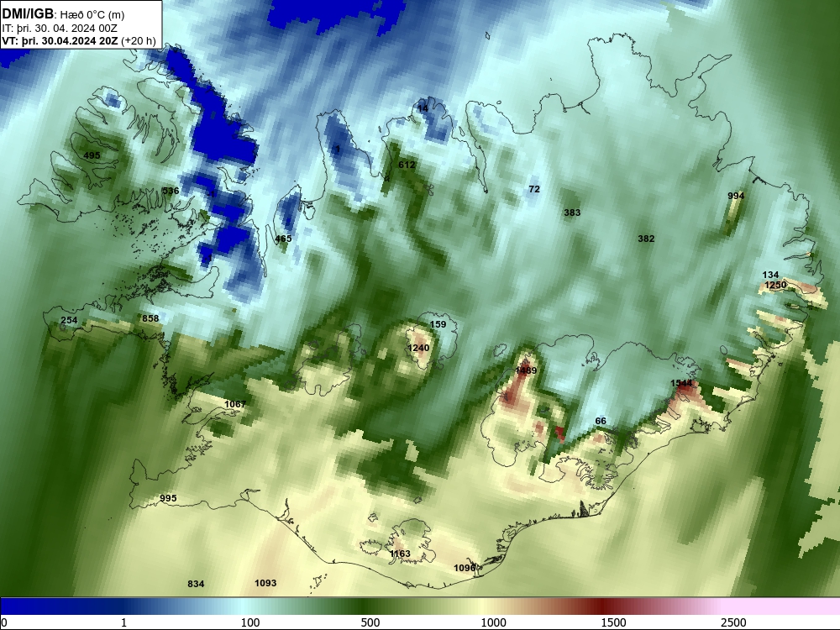Click the 1163 map value
This screenshot has width=840, height=630.
(400, 554)
